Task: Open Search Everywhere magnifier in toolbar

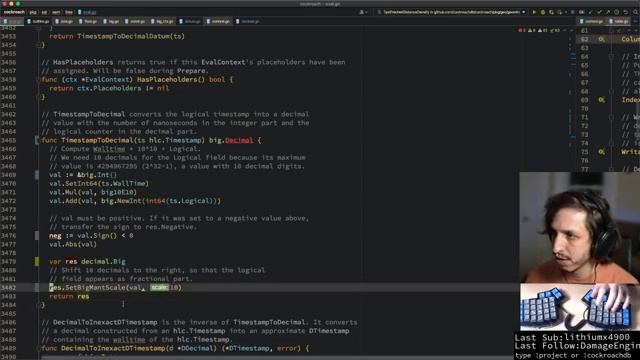Action: (635, 12)
